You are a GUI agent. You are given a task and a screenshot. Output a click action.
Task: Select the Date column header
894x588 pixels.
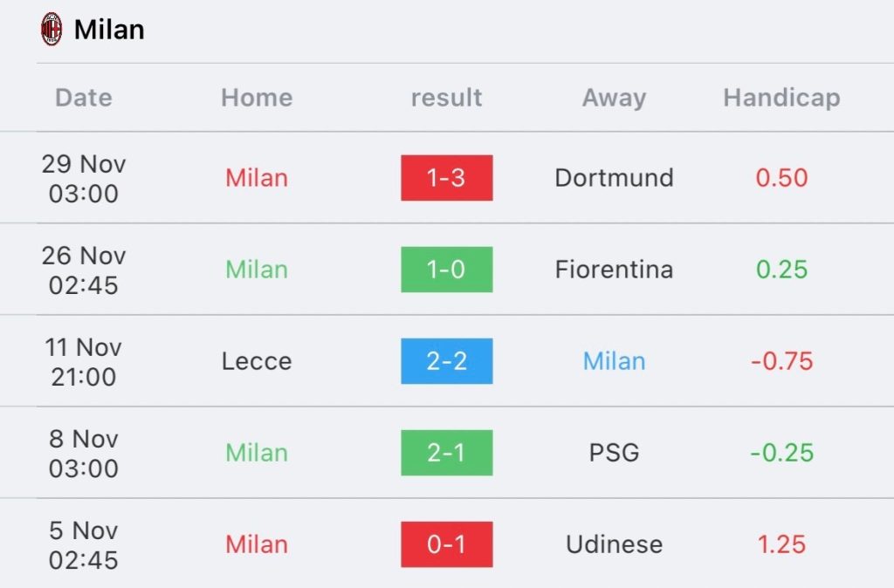83,98
